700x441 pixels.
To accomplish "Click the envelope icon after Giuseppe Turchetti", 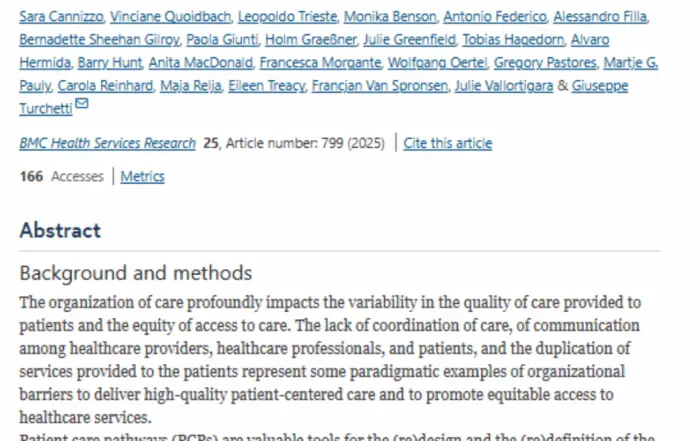I will (82, 105).
